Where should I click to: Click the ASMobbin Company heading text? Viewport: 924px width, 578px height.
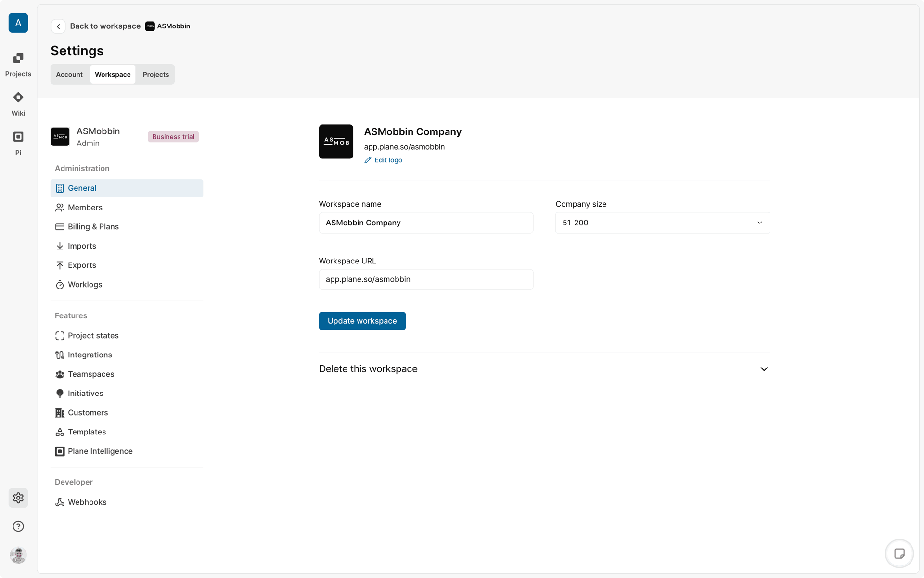coord(412,132)
